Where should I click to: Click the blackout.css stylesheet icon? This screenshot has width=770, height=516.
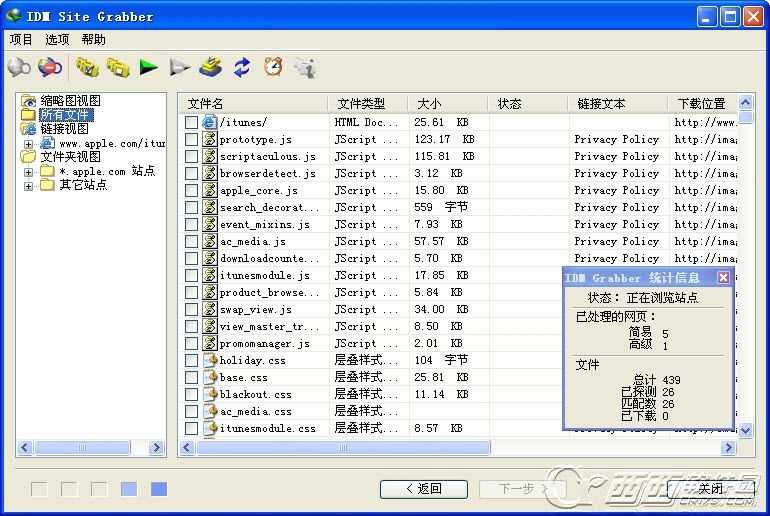pyautogui.click(x=210, y=394)
